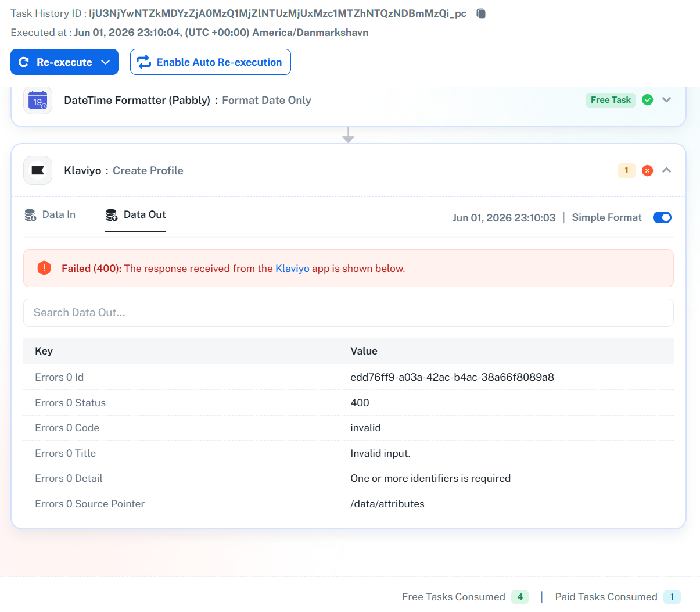Click the DateTime Formatter calendar icon
700x612 pixels.
pyautogui.click(x=38, y=100)
